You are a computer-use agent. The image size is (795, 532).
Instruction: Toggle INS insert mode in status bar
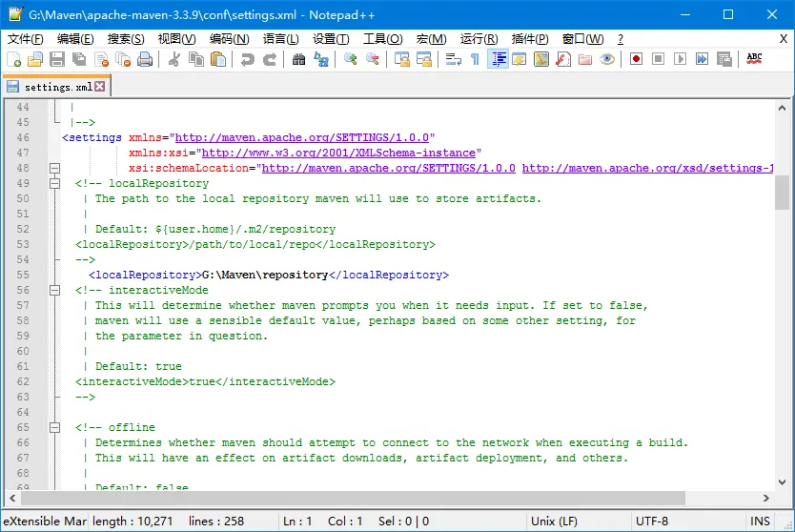[x=760, y=521]
